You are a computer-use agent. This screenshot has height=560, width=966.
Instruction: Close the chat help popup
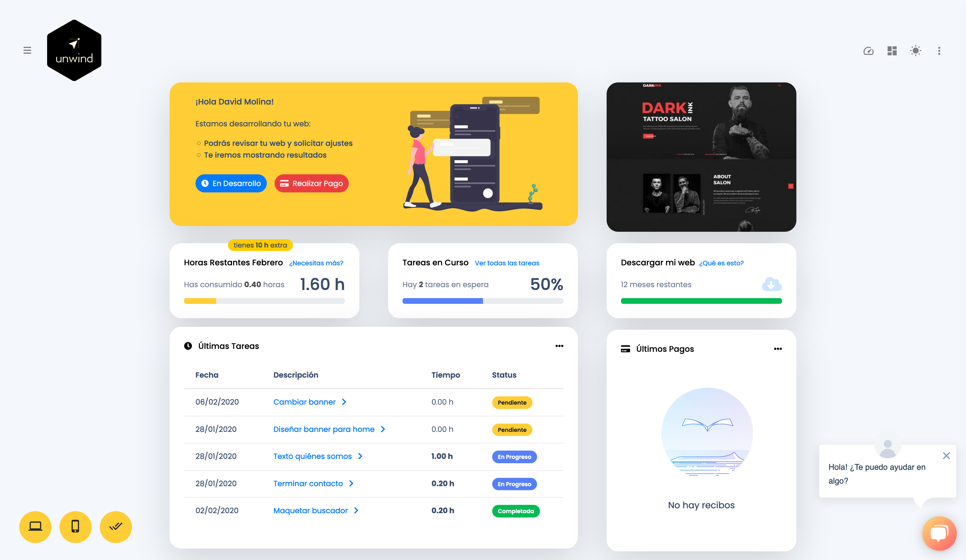(x=946, y=455)
